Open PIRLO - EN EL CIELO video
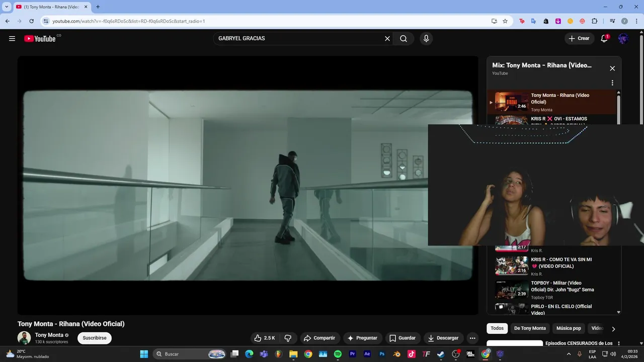Screen dimensions: 644x362 [x=552, y=309]
